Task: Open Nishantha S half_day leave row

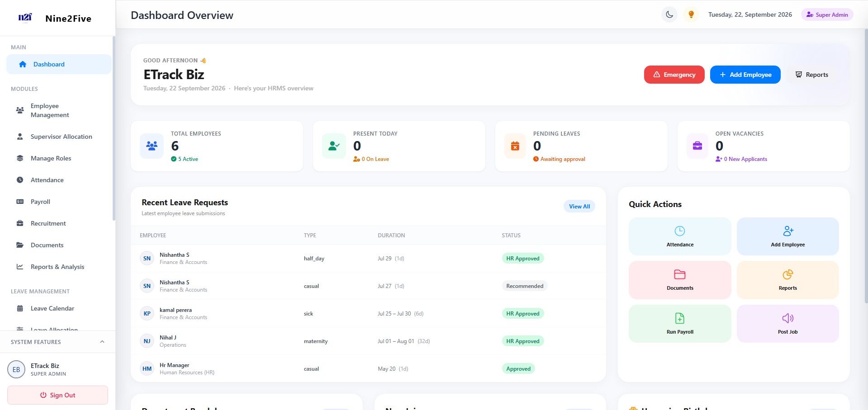Action: [368, 258]
